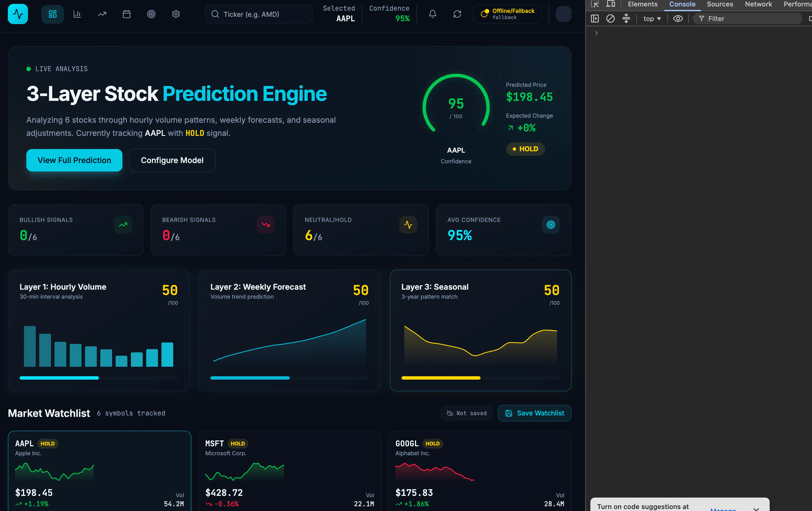The width and height of the screenshot is (812, 511).
Task: Click the Avg Confidence target icon
Action: [551, 224]
